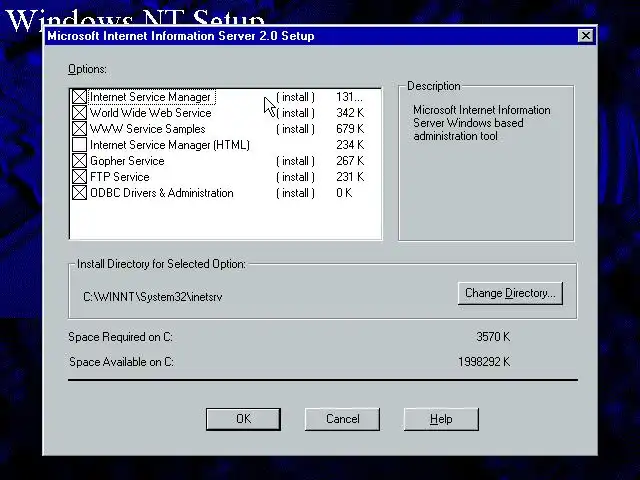Click the Microsoft Internet Information Server description text
Screen dimensions: 640x480
coord(482,123)
